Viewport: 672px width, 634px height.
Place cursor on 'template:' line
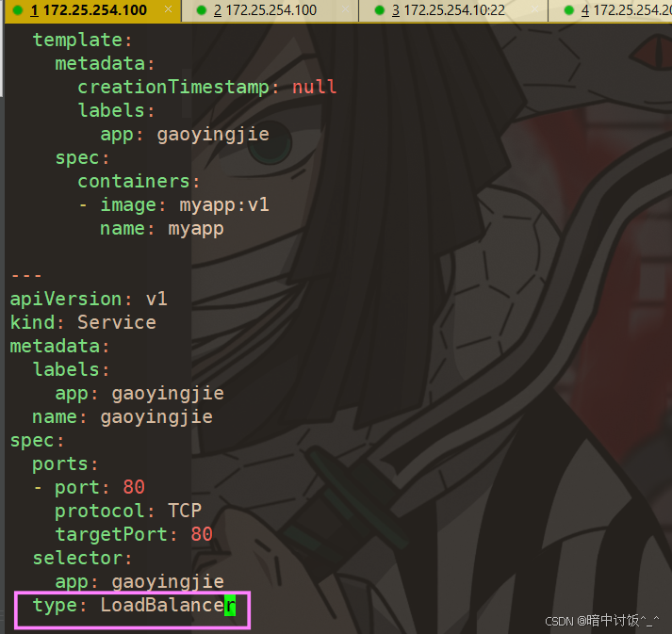83,41
